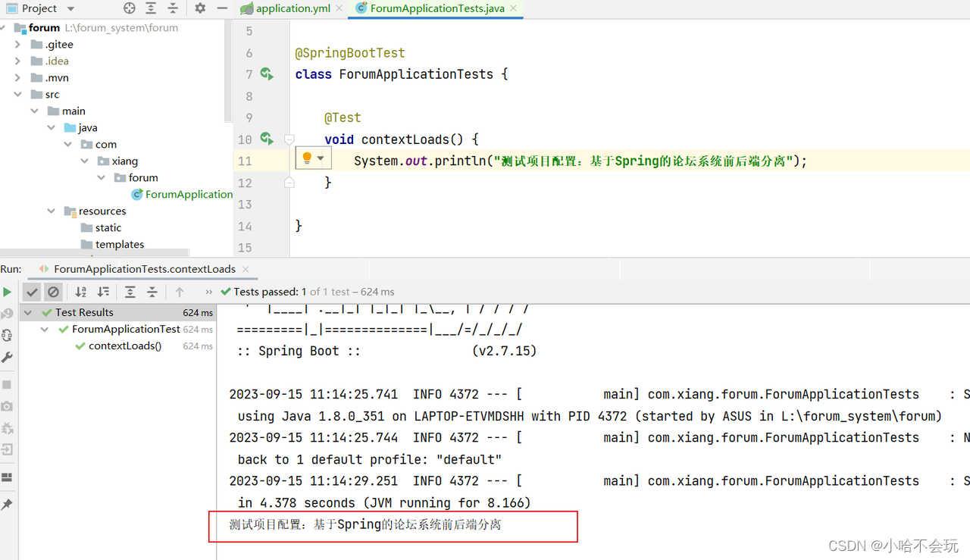
Task: Collapse all in Project panel toolbar
Action: point(174,8)
